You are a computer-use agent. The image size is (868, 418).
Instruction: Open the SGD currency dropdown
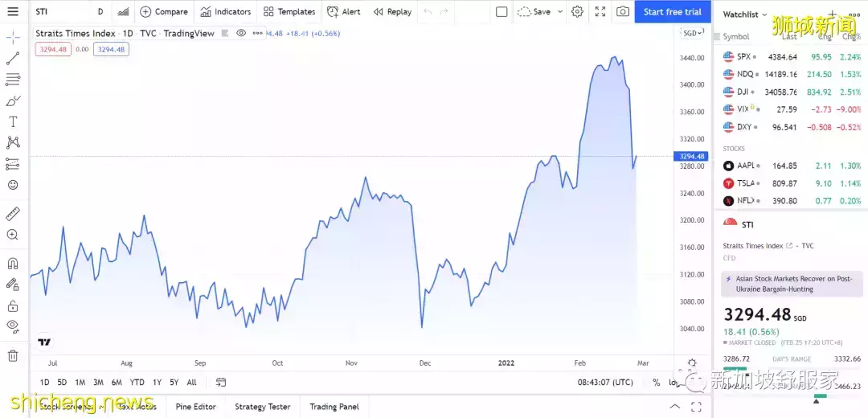pyautogui.click(x=691, y=33)
